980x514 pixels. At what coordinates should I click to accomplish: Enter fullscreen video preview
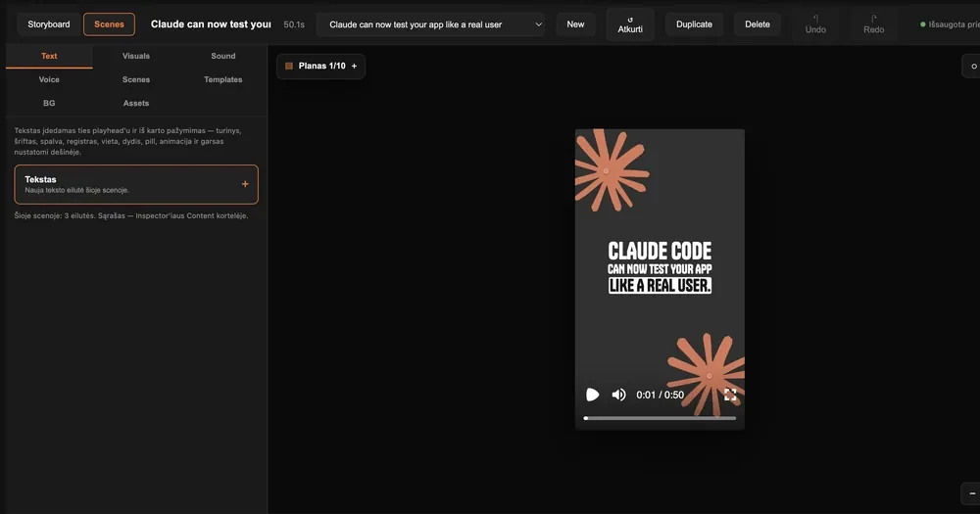click(x=730, y=395)
